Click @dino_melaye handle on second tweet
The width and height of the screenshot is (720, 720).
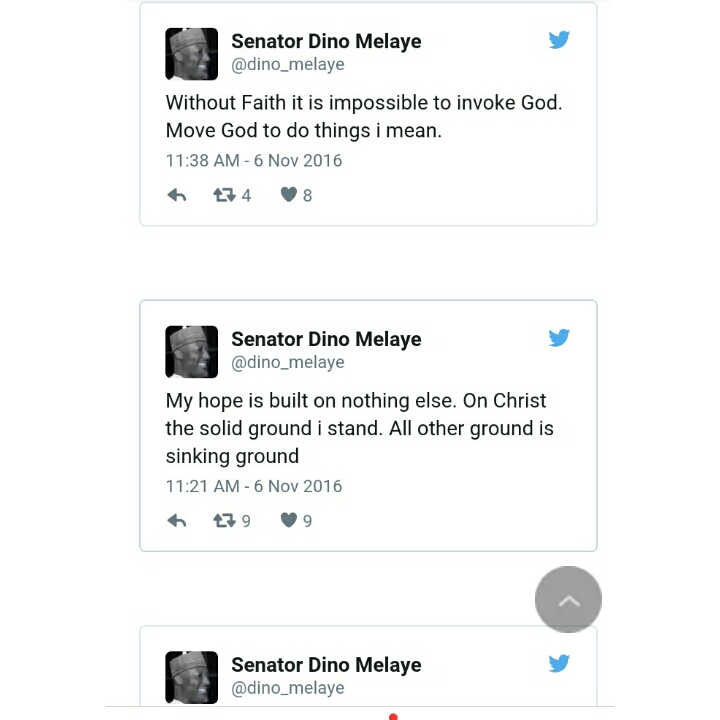[x=288, y=362]
